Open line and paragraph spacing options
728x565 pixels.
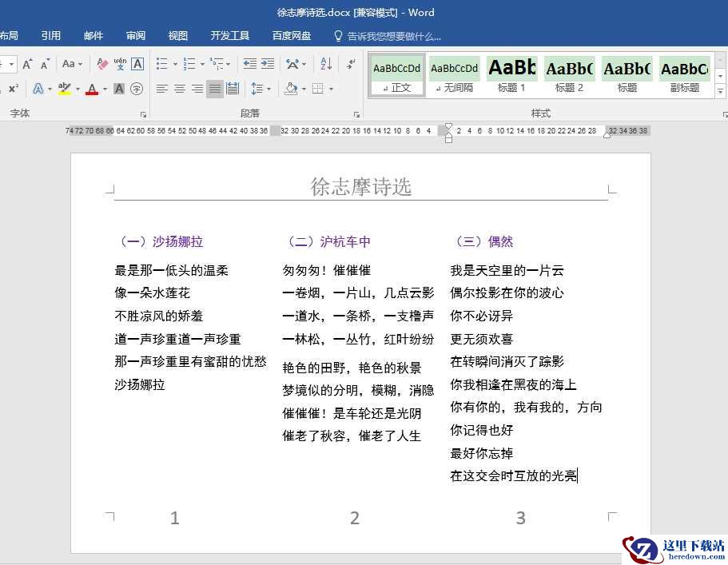(257, 88)
